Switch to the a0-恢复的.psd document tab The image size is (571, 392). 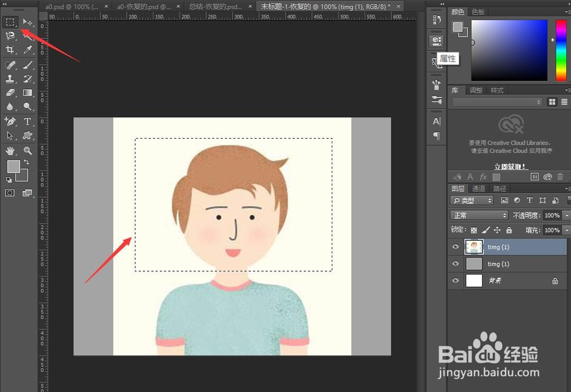pyautogui.click(x=144, y=6)
